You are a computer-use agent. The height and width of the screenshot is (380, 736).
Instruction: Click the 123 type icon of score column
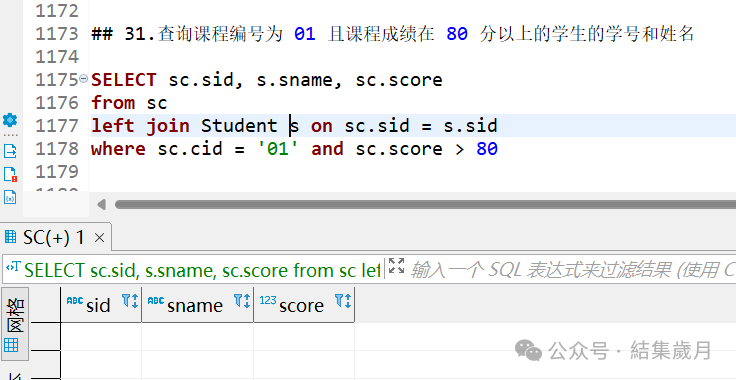268,301
